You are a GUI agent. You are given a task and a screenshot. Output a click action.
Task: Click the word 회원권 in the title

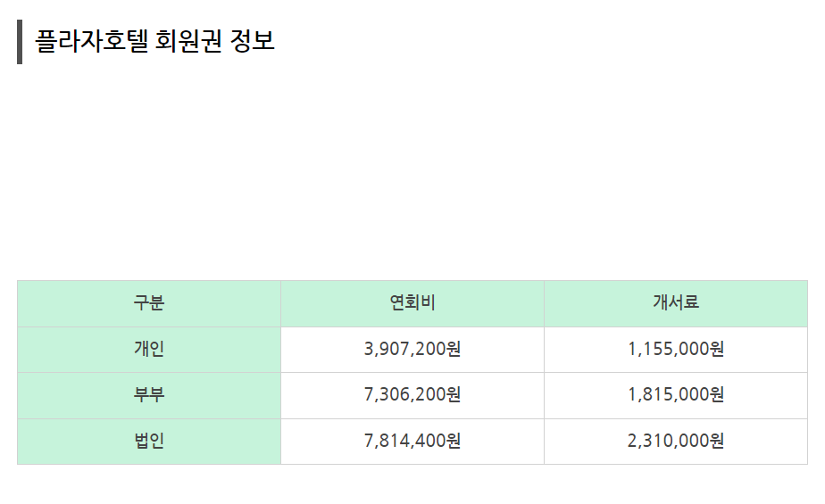click(x=188, y=41)
